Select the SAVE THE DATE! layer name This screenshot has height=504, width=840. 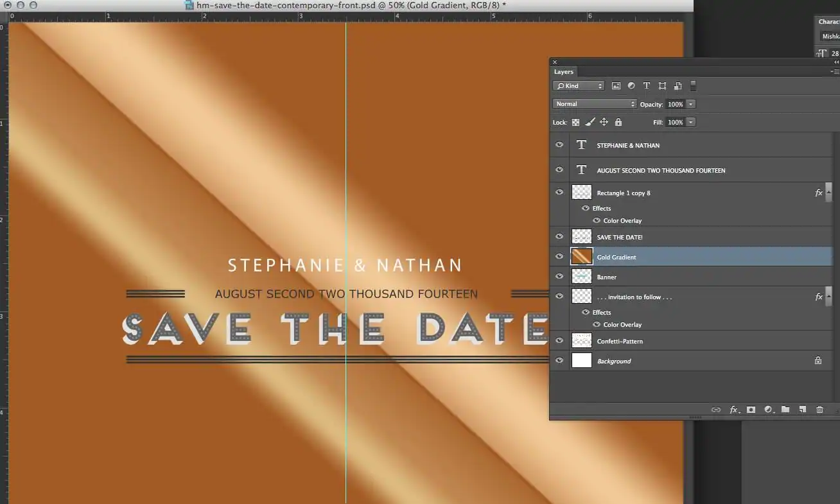[x=619, y=237]
